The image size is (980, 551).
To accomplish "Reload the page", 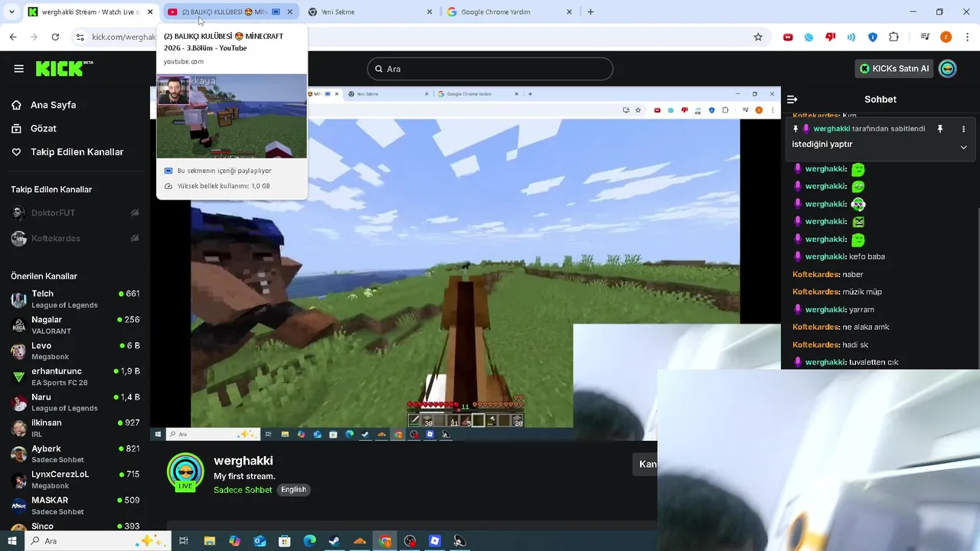I will coord(55,37).
